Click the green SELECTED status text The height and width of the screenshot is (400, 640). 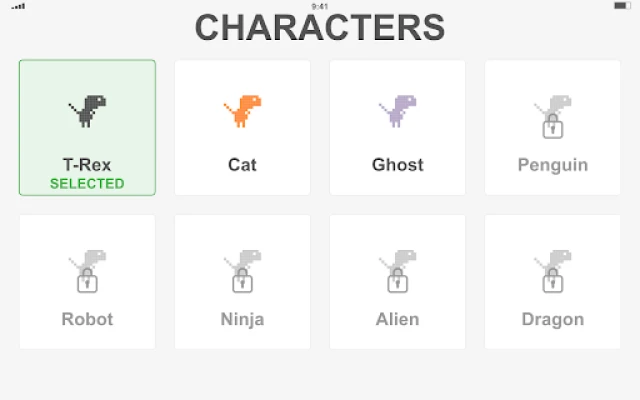coord(87,184)
